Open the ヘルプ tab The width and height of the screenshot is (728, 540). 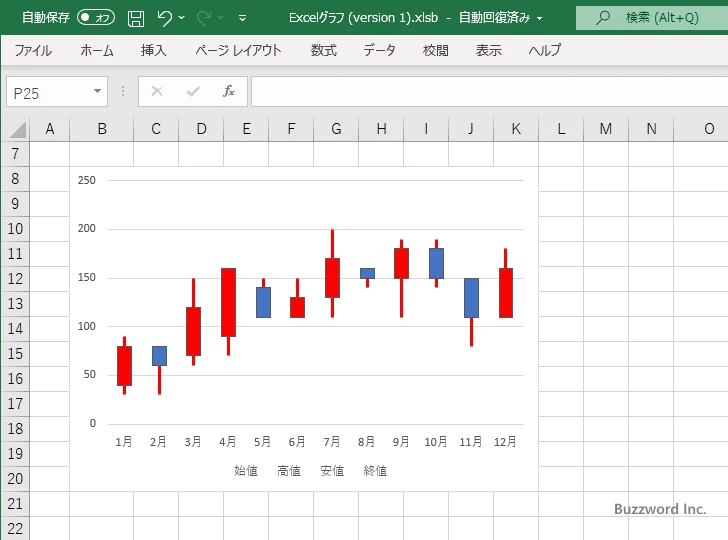(545, 50)
